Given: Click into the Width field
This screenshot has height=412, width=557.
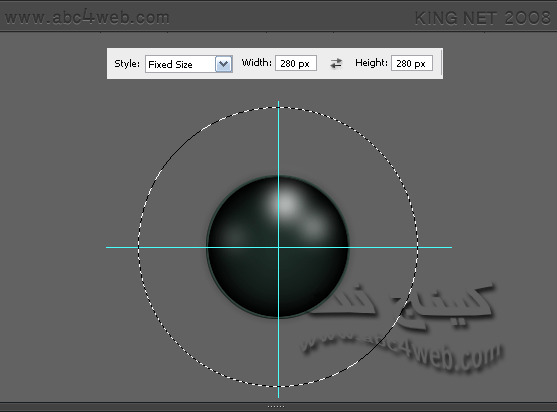Looking at the screenshot, I should pyautogui.click(x=296, y=64).
